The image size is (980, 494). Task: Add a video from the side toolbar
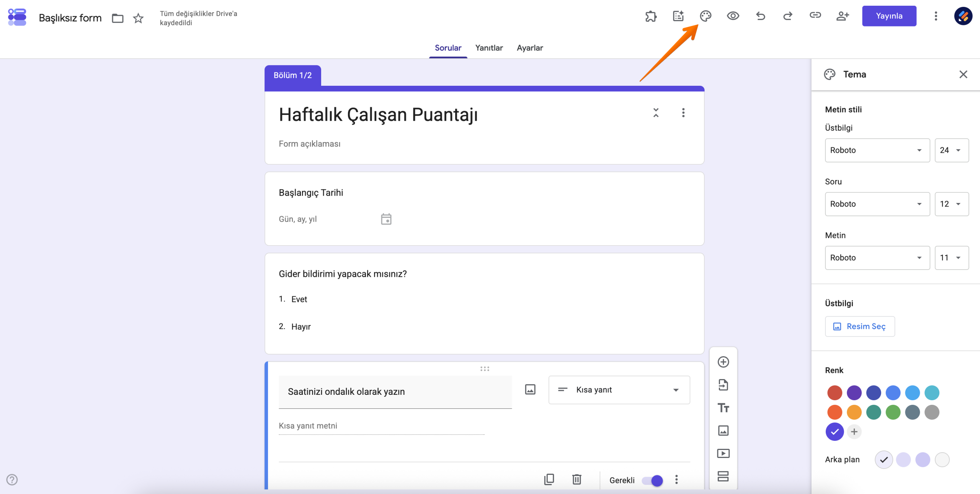tap(723, 453)
